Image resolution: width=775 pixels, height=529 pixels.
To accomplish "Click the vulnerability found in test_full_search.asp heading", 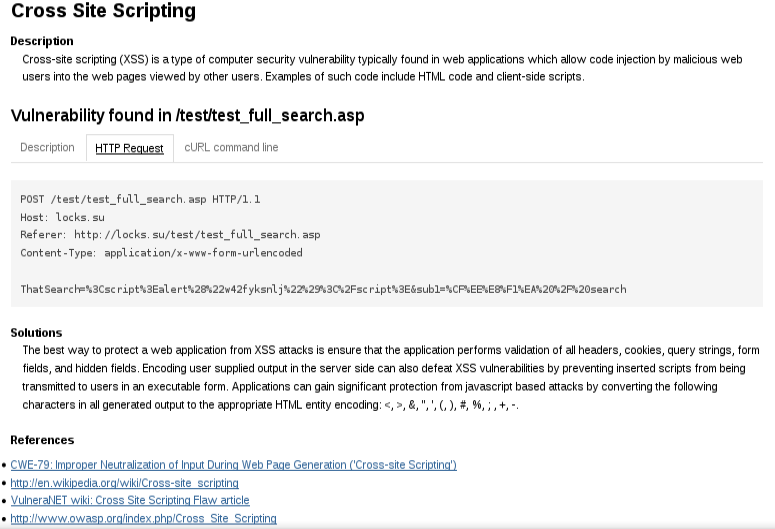I will pos(187,115).
